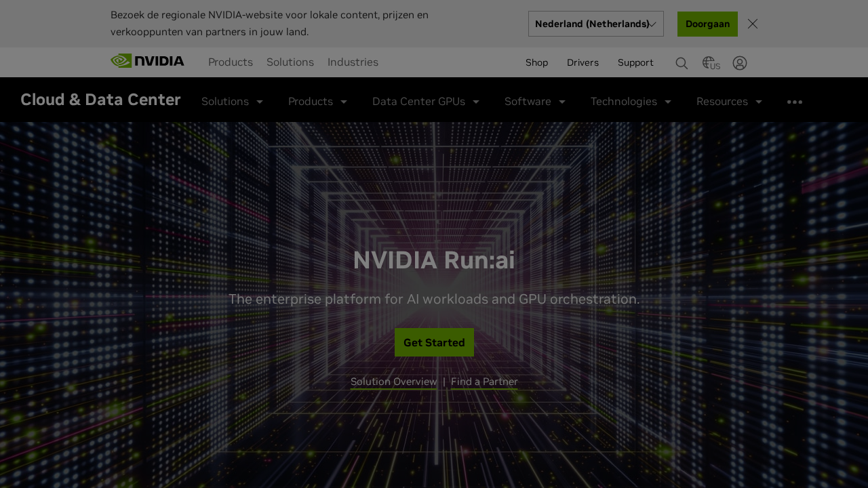
Task: Open the Industries menu
Action: pos(353,62)
